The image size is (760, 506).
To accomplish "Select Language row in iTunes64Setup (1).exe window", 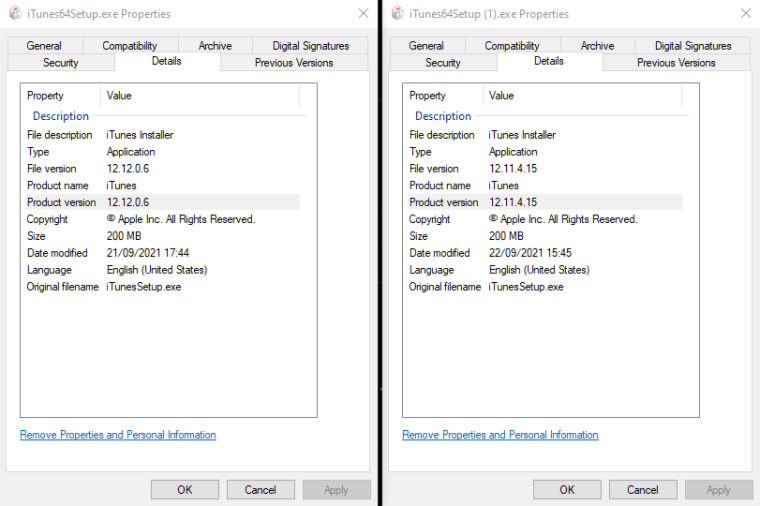I will point(545,270).
